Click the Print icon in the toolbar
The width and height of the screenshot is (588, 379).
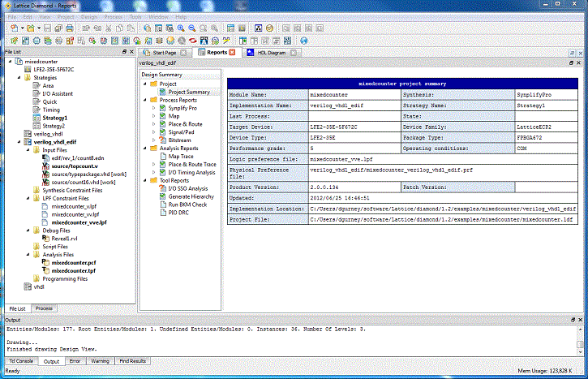(x=71, y=28)
